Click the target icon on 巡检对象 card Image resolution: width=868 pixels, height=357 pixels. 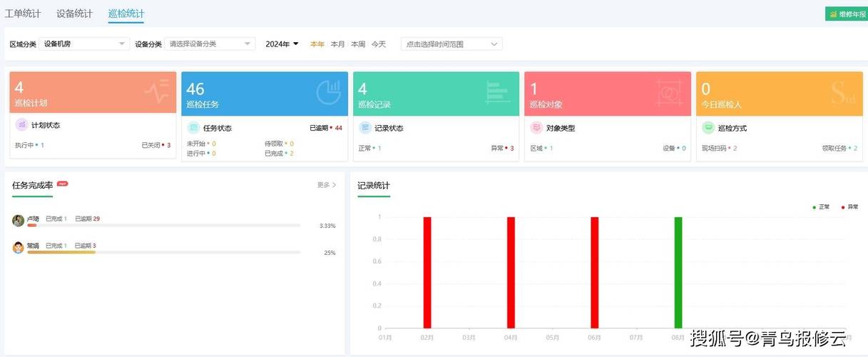coord(670,92)
